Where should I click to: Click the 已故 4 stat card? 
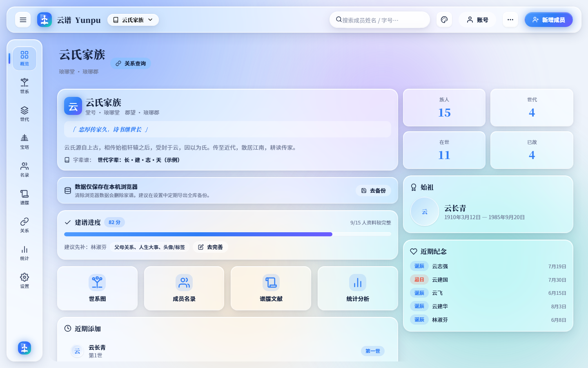pos(532,150)
